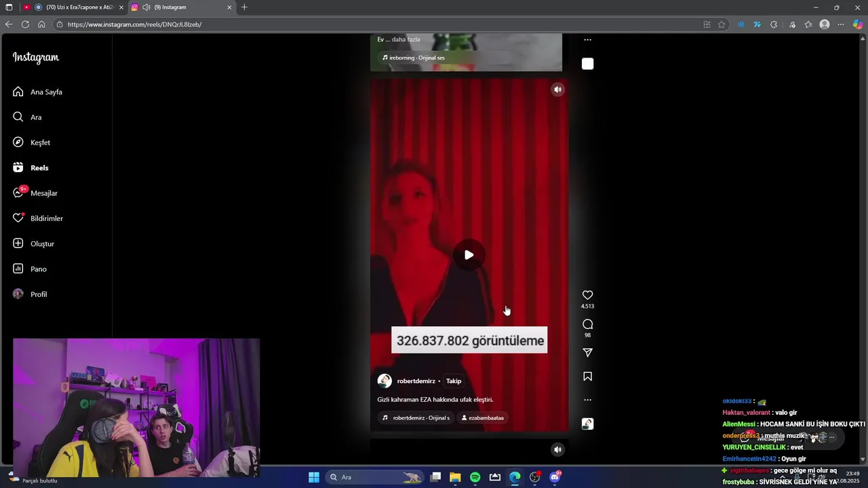The image size is (868, 488).
Task: Open the blue sound wave extension icon
Action: pos(741,24)
